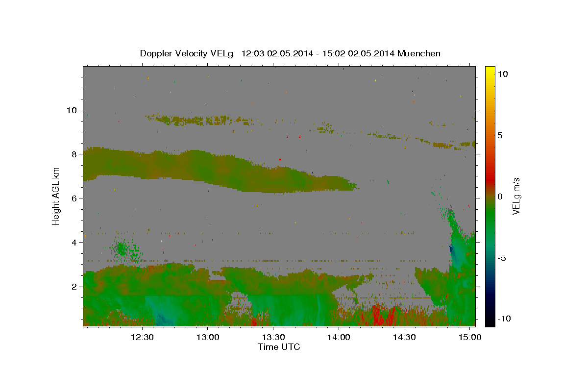588x392 pixels.
Task: Click the 'Time UTC' axis label
Action: pos(279,347)
